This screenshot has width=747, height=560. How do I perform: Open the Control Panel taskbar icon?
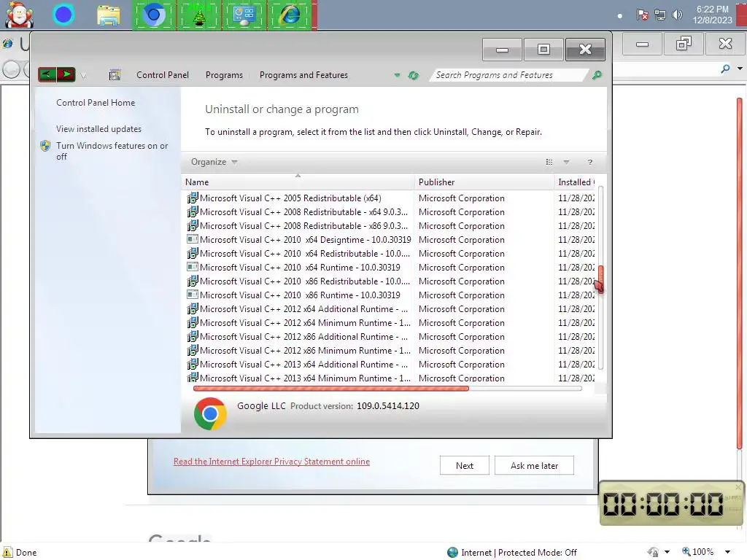[x=244, y=15]
